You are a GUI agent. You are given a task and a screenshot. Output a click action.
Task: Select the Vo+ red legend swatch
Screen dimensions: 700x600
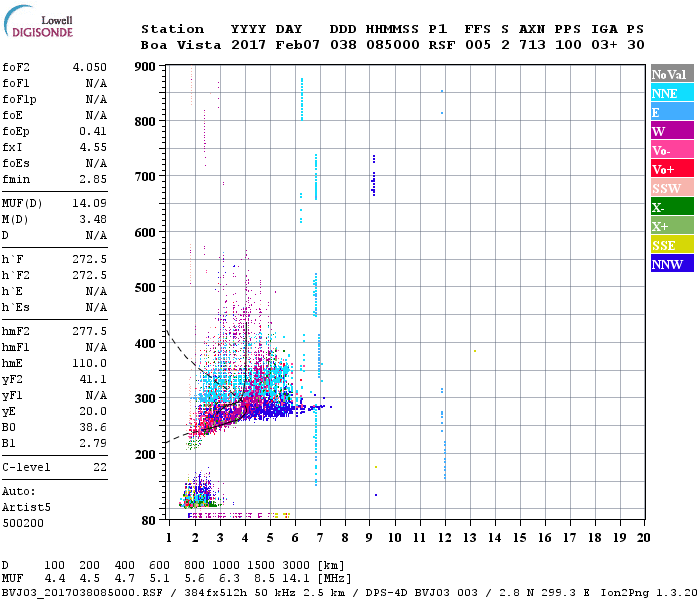pos(672,168)
